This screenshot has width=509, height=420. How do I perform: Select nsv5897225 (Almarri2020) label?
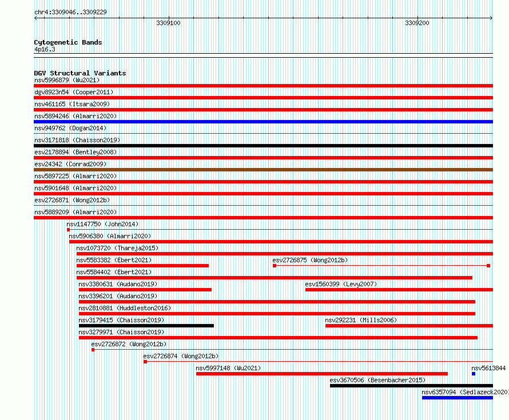point(75,176)
